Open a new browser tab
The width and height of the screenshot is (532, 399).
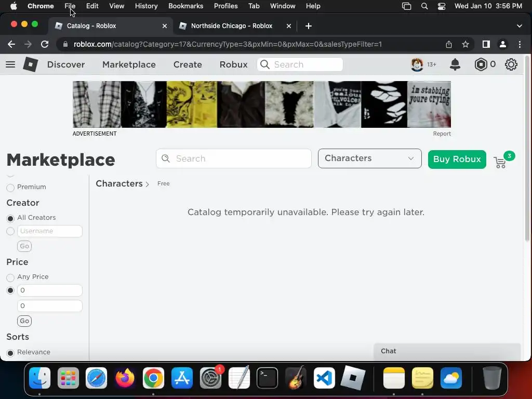pyautogui.click(x=309, y=26)
